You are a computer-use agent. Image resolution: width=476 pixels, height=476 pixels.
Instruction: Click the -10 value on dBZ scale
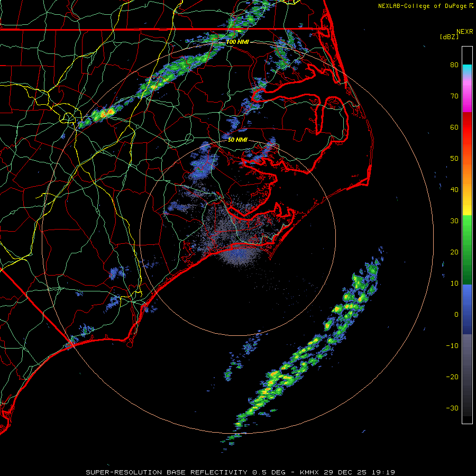point(452,346)
